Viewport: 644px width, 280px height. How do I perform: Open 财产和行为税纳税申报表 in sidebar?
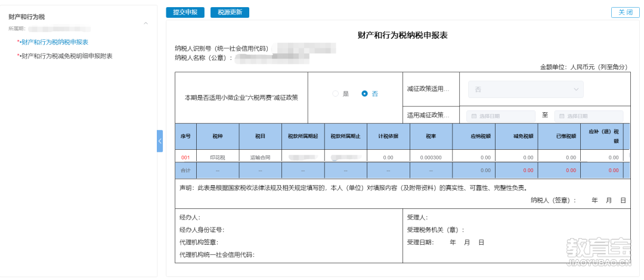click(x=55, y=42)
